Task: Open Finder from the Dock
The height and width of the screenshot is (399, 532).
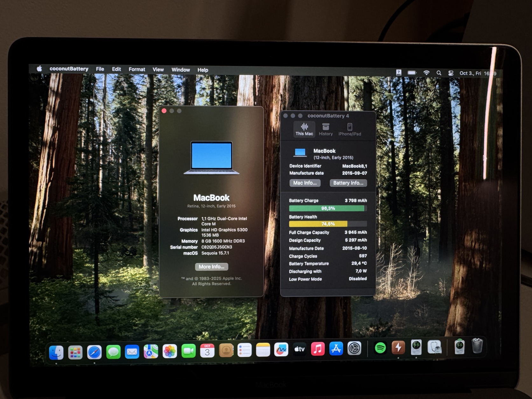Action: click(x=56, y=352)
